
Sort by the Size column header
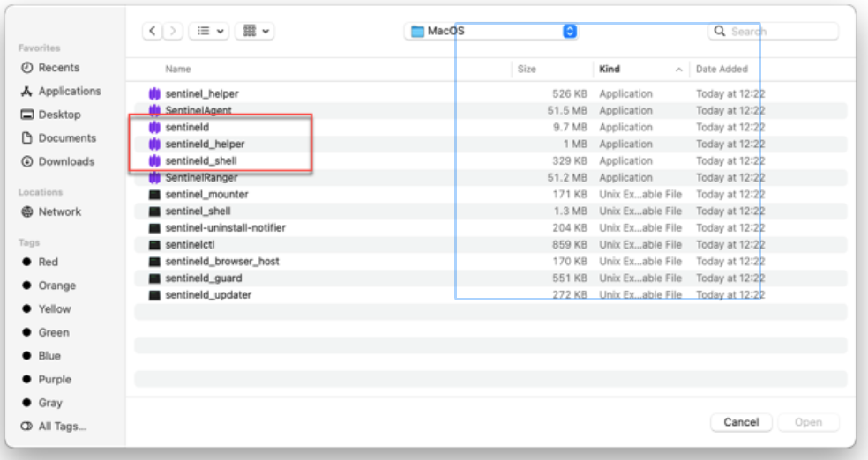click(x=527, y=69)
